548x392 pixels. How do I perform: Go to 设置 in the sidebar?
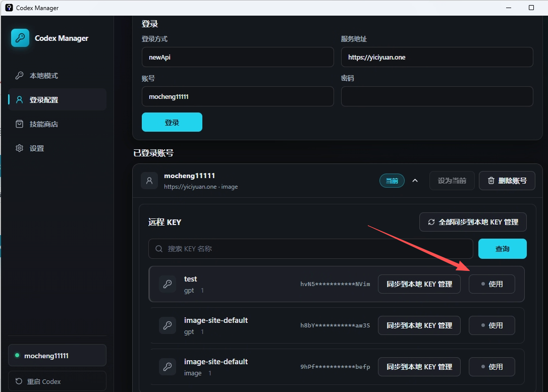click(57, 148)
